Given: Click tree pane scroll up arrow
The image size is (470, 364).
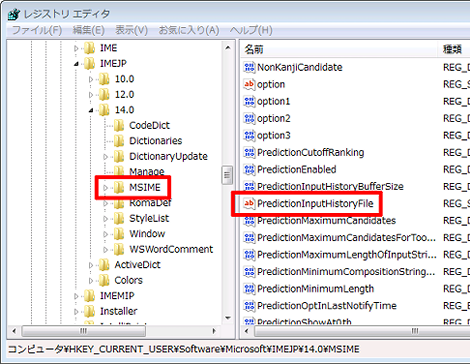Looking at the screenshot, I should coord(228,48).
